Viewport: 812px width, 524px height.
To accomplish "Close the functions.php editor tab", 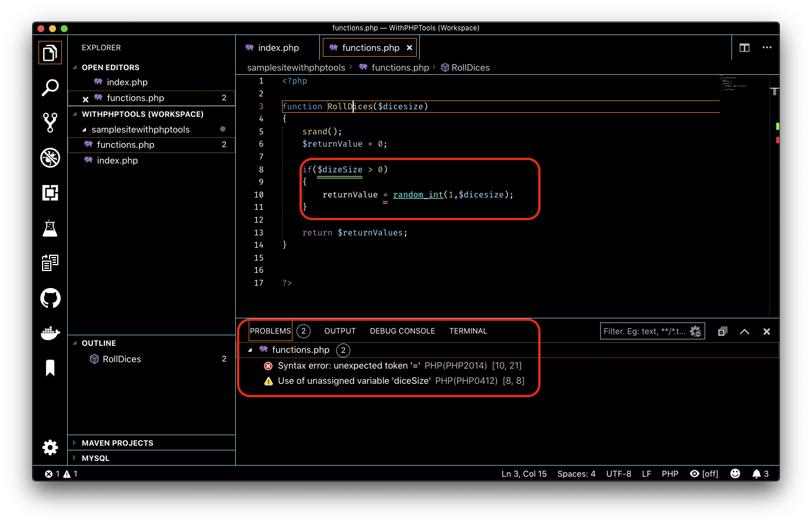I will (x=410, y=48).
